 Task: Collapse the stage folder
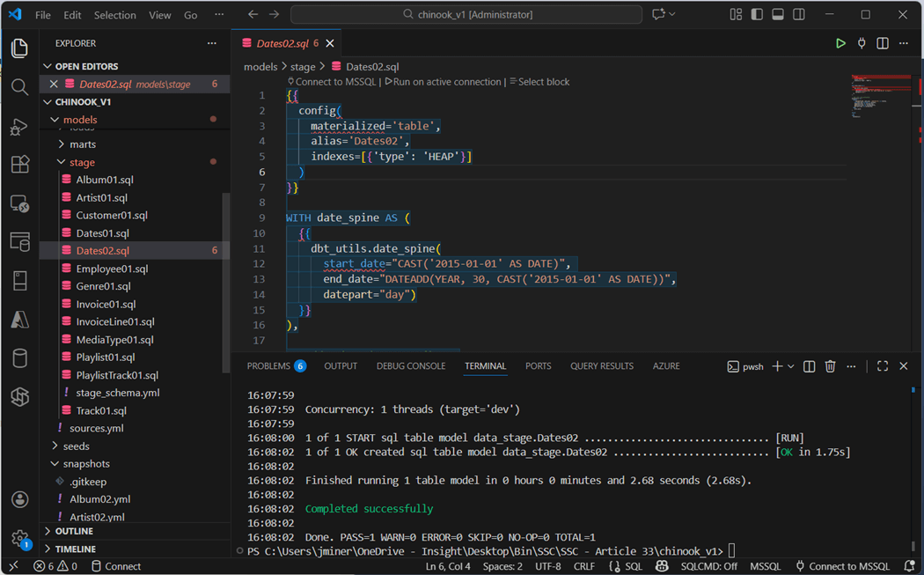pyautogui.click(x=81, y=162)
